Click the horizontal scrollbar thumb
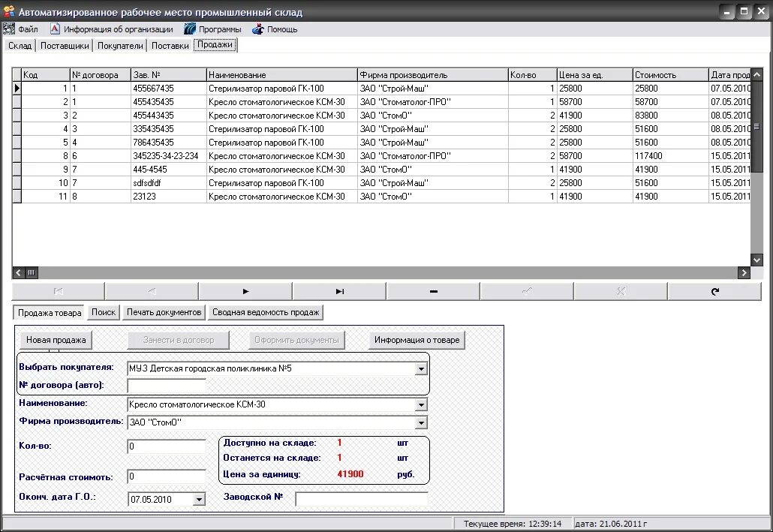The width and height of the screenshot is (773, 532). point(31,272)
